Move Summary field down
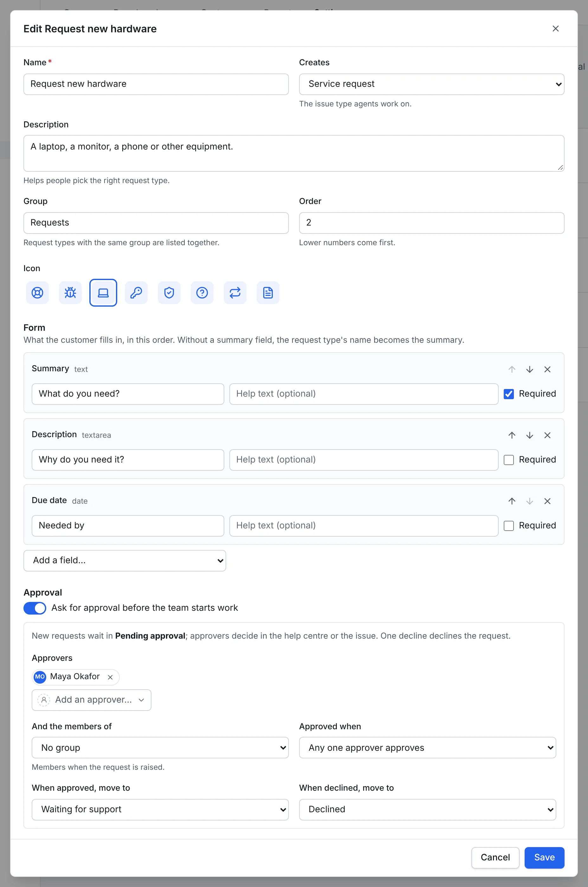Screen dimensions: 588x887 (x=529, y=370)
